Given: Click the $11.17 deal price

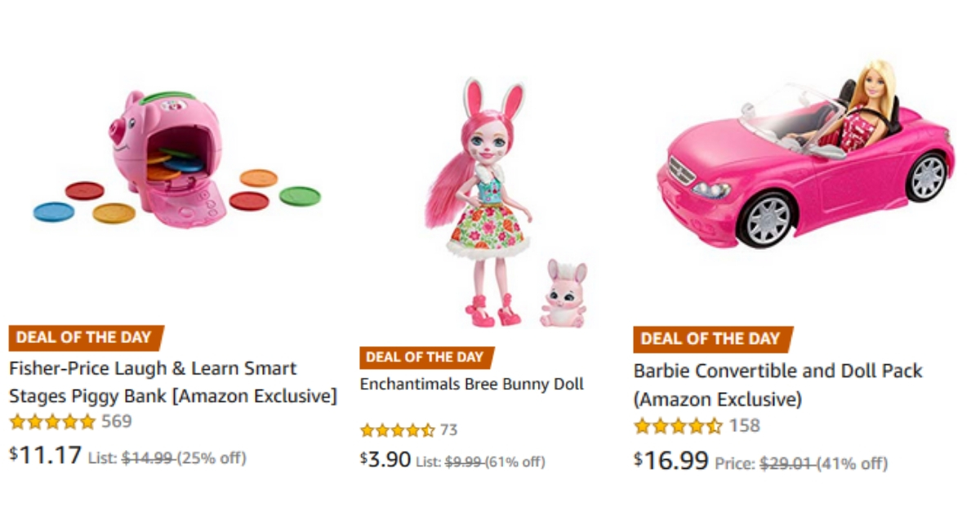Looking at the screenshot, I should (46, 455).
